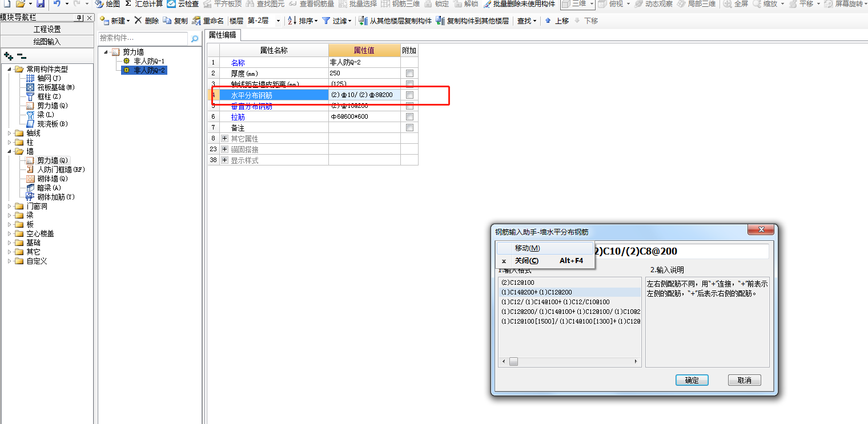Click the 删除 delete X icon
Viewport: 868px width, 424px height.
tap(147, 21)
